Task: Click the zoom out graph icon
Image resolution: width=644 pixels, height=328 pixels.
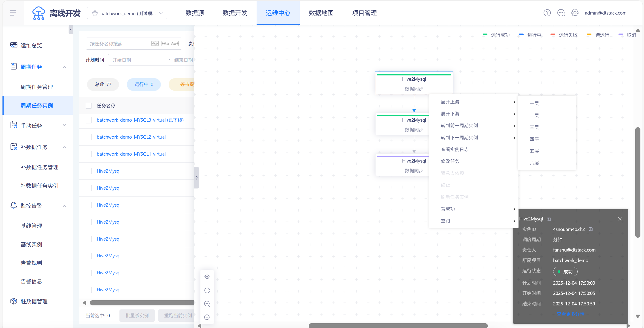Action: click(x=207, y=317)
